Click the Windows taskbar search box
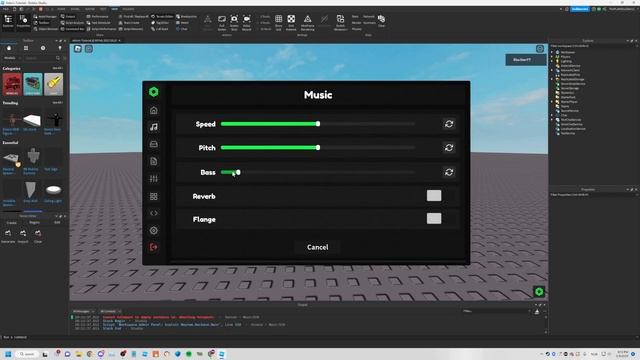 pos(27,354)
